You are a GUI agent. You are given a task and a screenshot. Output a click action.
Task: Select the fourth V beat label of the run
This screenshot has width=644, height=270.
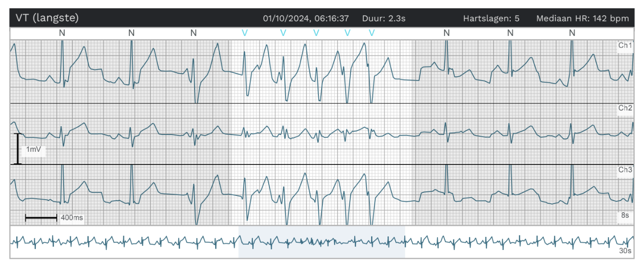(x=347, y=33)
